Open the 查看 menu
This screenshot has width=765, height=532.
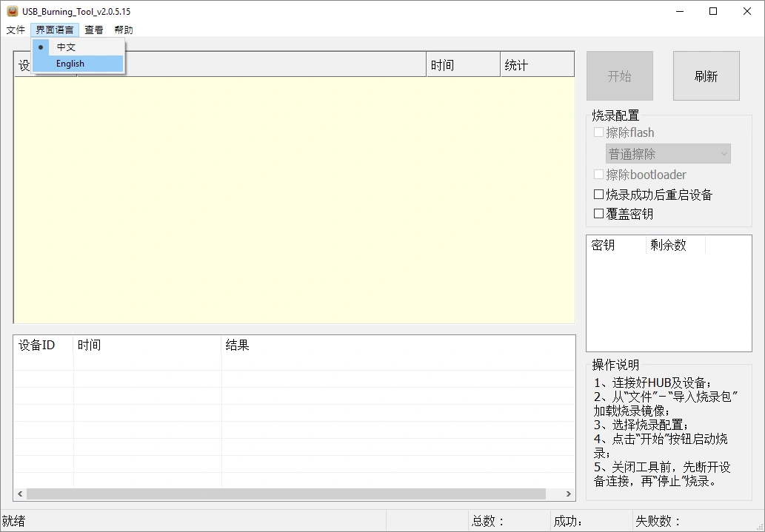point(93,30)
